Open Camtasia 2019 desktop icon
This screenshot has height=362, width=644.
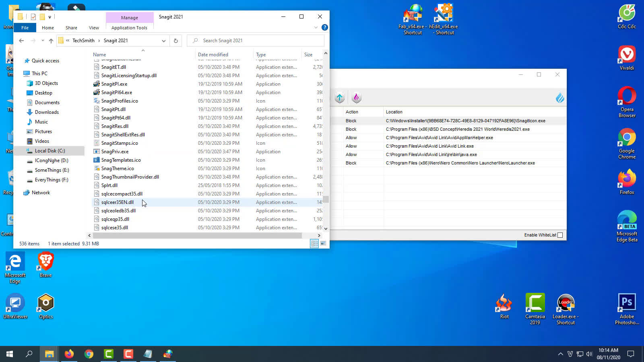(x=535, y=309)
